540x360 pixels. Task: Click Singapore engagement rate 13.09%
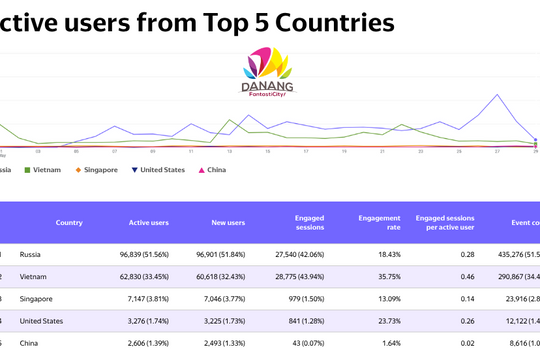[390, 299]
